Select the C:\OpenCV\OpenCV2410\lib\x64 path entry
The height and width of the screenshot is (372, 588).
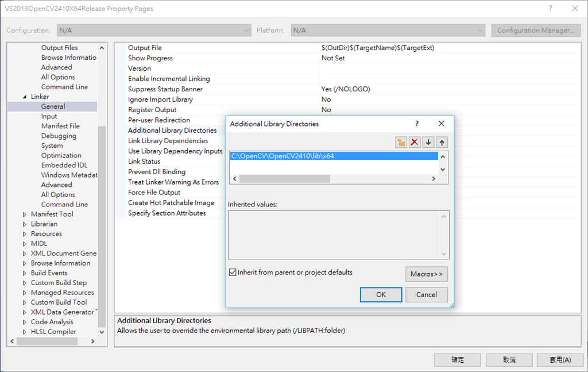pyautogui.click(x=334, y=156)
